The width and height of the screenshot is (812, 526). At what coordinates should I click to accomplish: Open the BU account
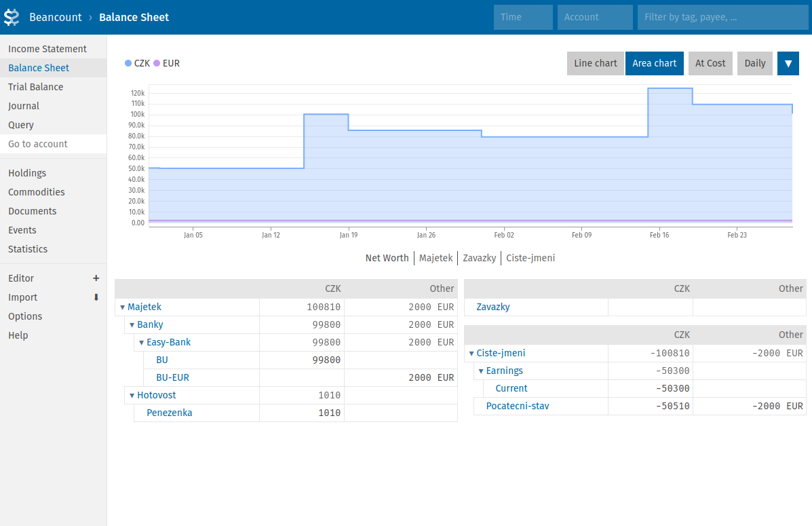(x=162, y=360)
